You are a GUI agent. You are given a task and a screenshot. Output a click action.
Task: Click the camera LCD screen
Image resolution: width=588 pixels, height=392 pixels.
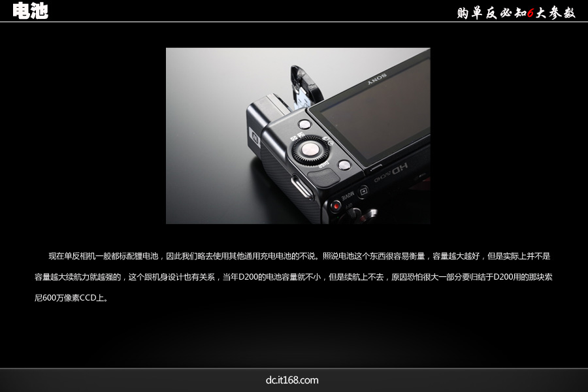pyautogui.click(x=372, y=118)
